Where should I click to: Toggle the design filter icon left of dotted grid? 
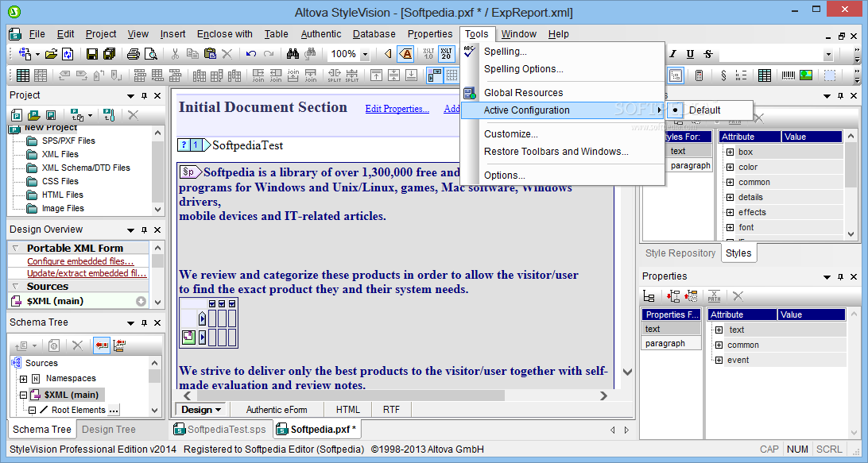pos(435,75)
